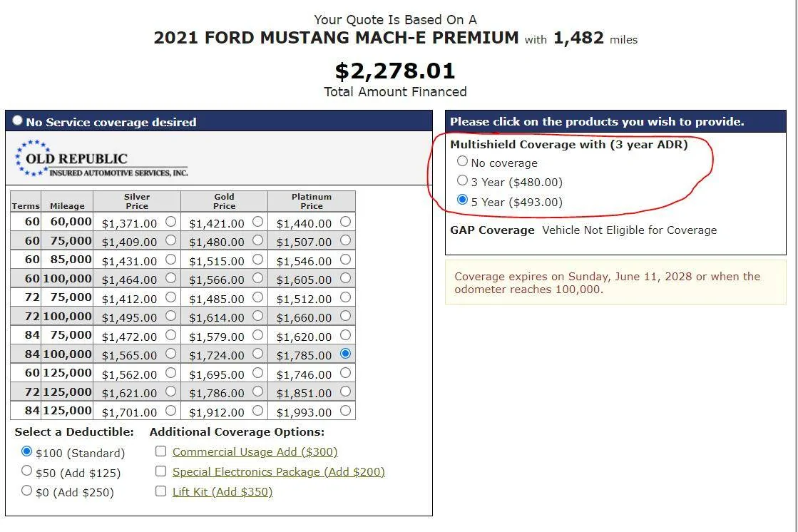Pick the Silver $1,431.00 radio option
The height and width of the screenshot is (532, 798).
(171, 259)
